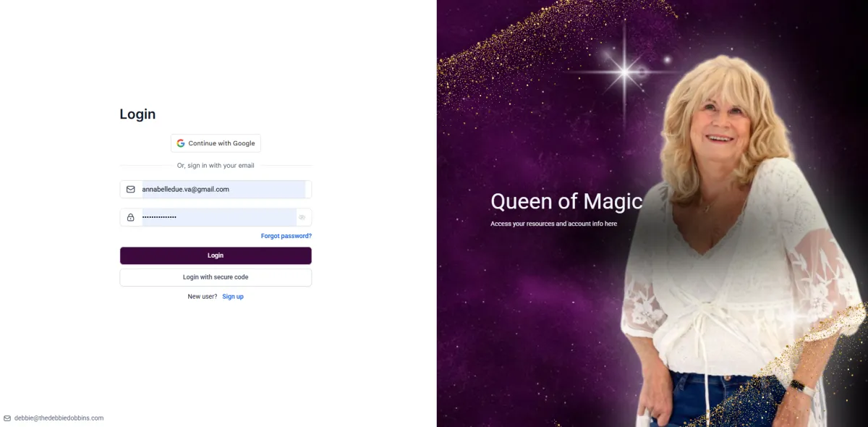
Task: Click the 'New user?' label
Action: click(203, 297)
